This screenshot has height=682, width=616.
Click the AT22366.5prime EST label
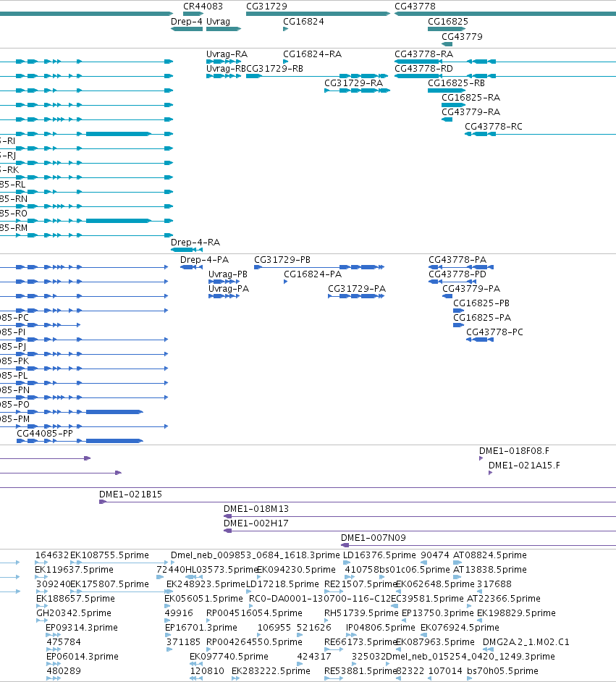503,599
